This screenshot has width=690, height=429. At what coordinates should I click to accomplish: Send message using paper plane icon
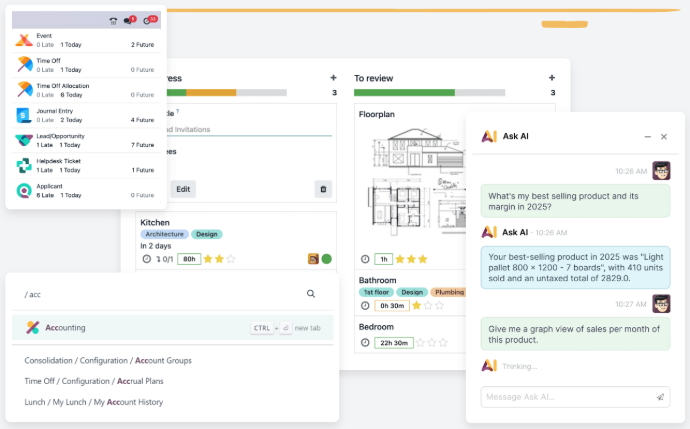click(x=660, y=397)
